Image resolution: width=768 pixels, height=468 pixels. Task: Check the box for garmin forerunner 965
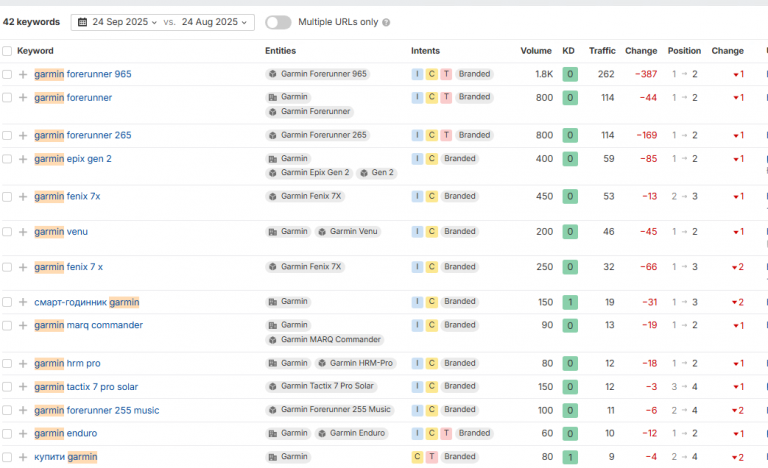coord(7,74)
